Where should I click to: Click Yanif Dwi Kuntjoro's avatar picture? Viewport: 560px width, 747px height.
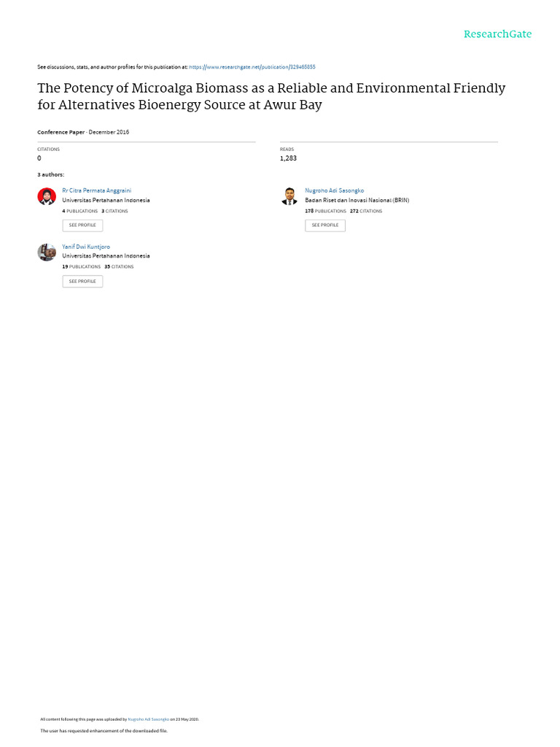(47, 252)
